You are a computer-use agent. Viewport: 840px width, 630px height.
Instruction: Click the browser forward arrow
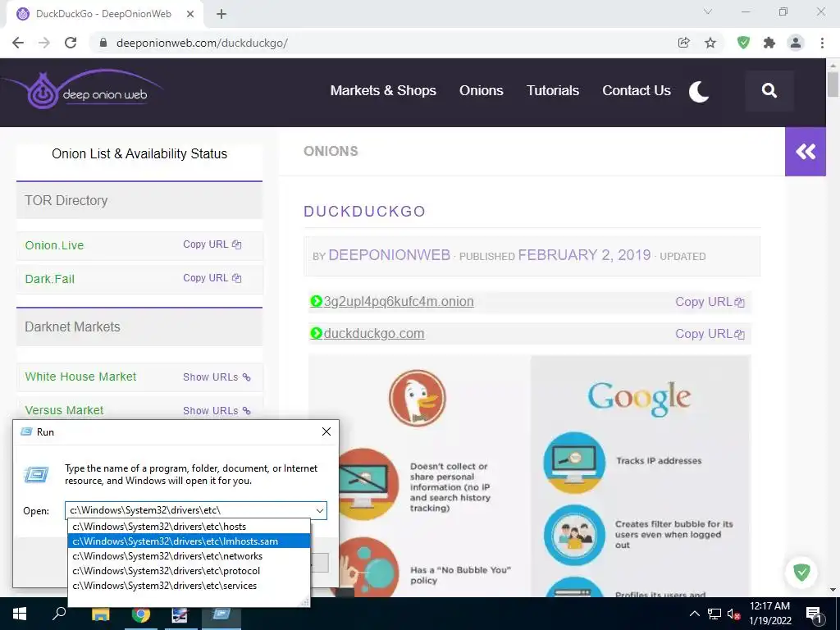pyautogui.click(x=44, y=43)
